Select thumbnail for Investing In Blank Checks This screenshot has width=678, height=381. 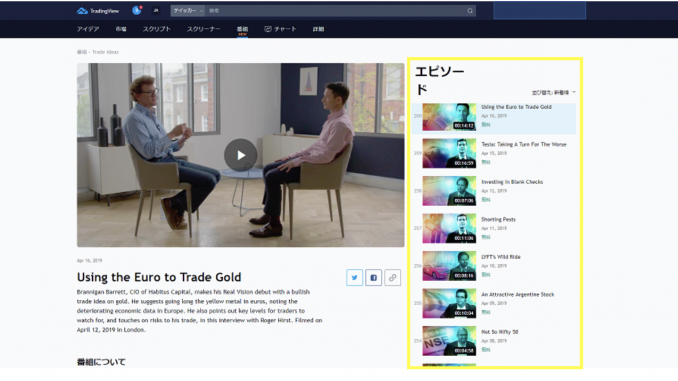click(449, 191)
